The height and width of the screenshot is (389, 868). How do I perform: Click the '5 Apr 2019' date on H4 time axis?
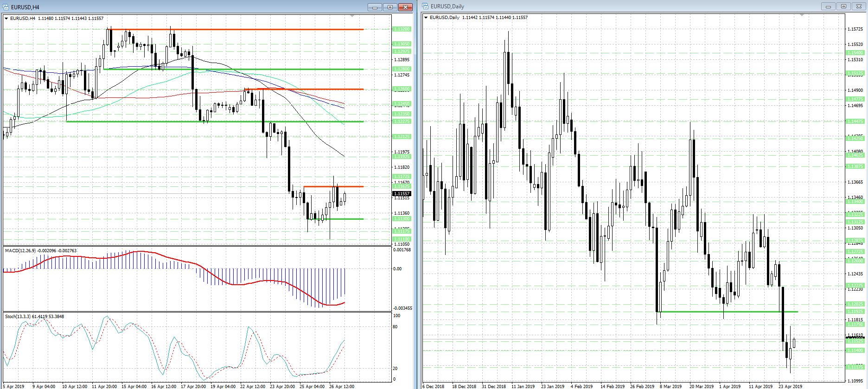[13, 386]
